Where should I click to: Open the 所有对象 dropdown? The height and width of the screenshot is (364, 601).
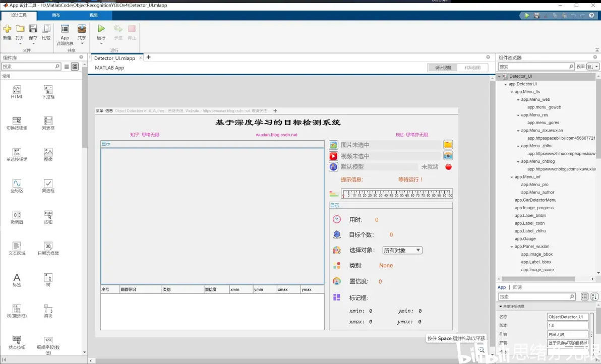(x=402, y=250)
